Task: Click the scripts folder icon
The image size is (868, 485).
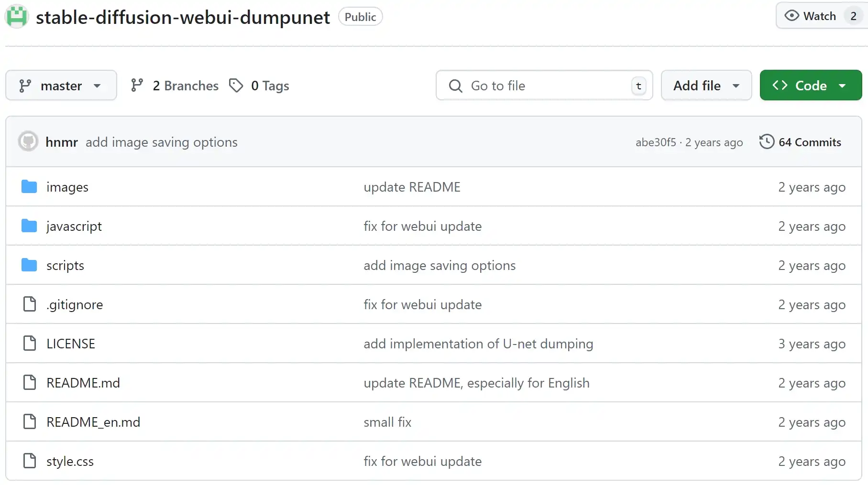Action: point(29,265)
